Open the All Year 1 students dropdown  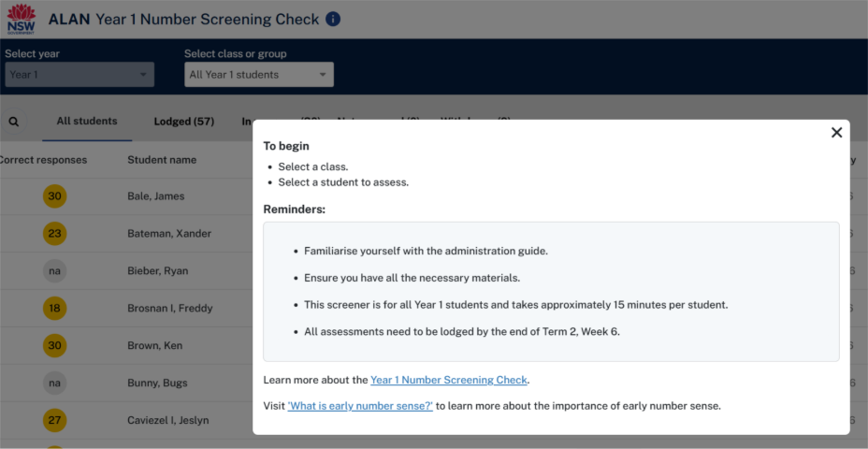259,75
